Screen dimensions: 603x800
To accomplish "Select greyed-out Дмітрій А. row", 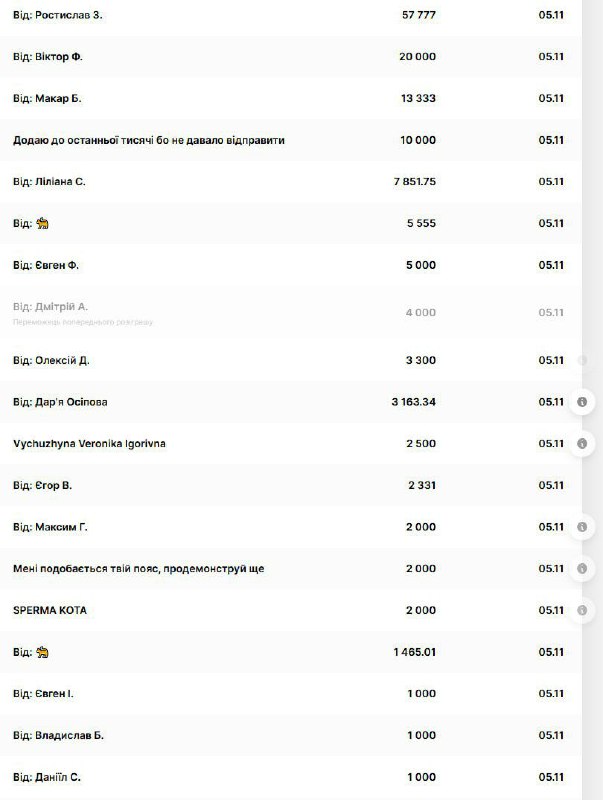I will click(291, 312).
